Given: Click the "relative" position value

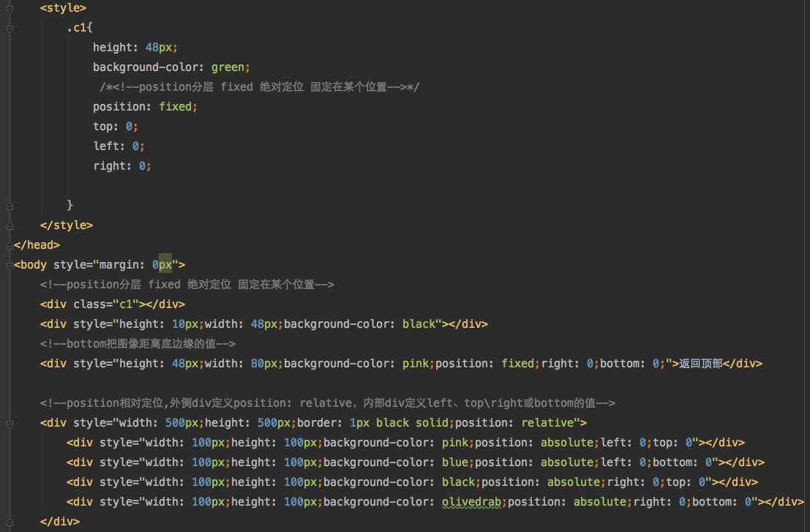Looking at the screenshot, I should pos(547,423).
